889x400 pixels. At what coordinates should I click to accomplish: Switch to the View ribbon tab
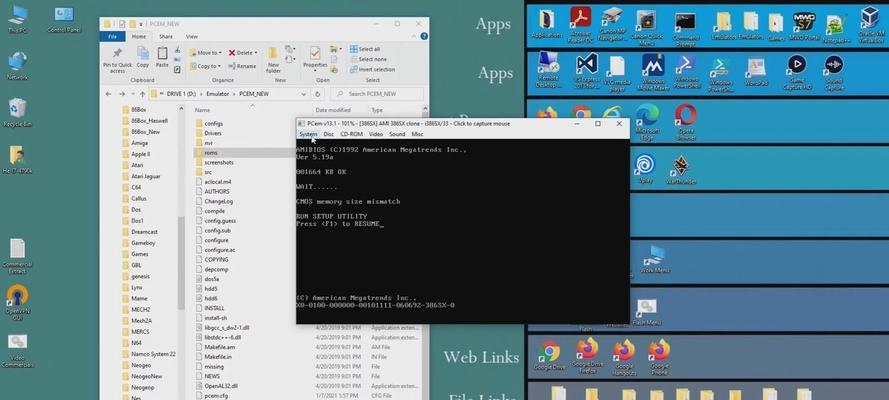tap(192, 36)
